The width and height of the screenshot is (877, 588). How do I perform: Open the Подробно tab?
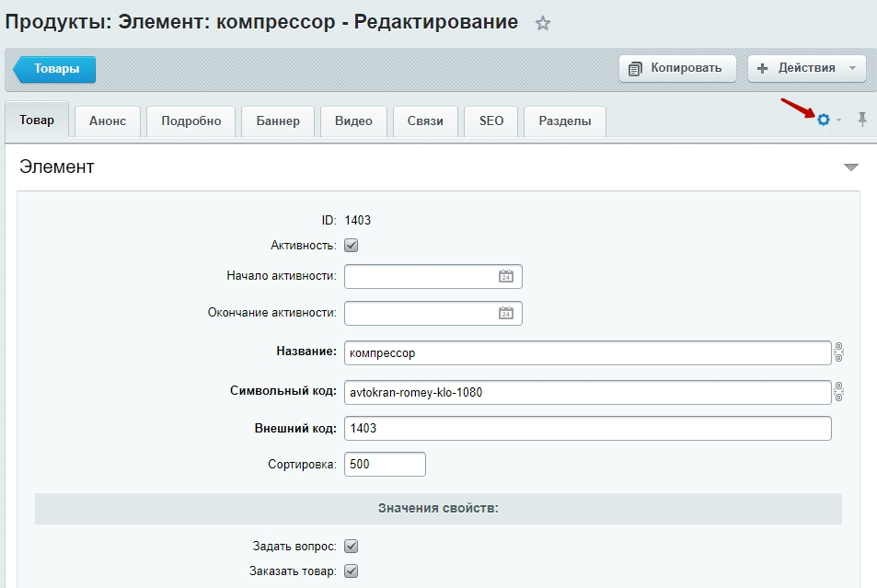pyautogui.click(x=190, y=121)
